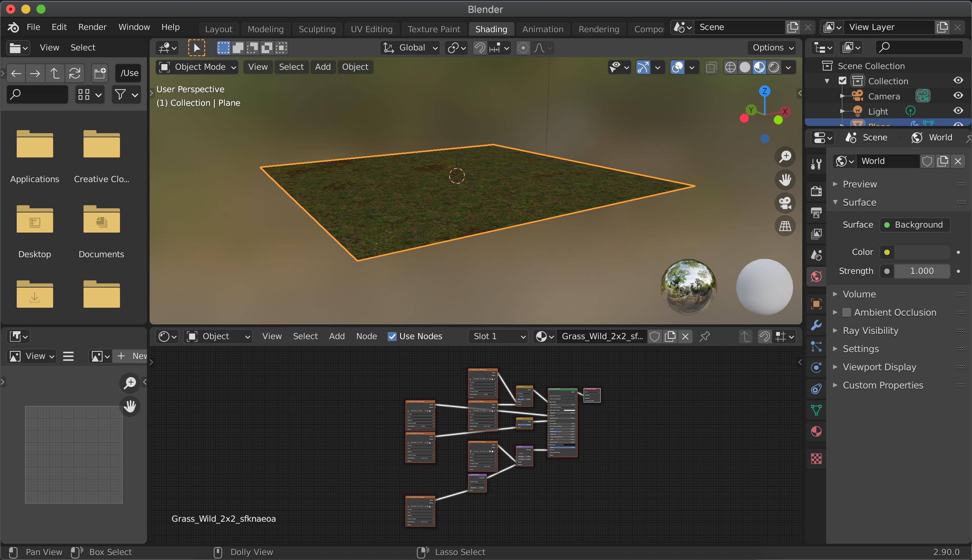The height and width of the screenshot is (560, 972).
Task: Unlink the Grass_Wild material with X
Action: click(685, 337)
